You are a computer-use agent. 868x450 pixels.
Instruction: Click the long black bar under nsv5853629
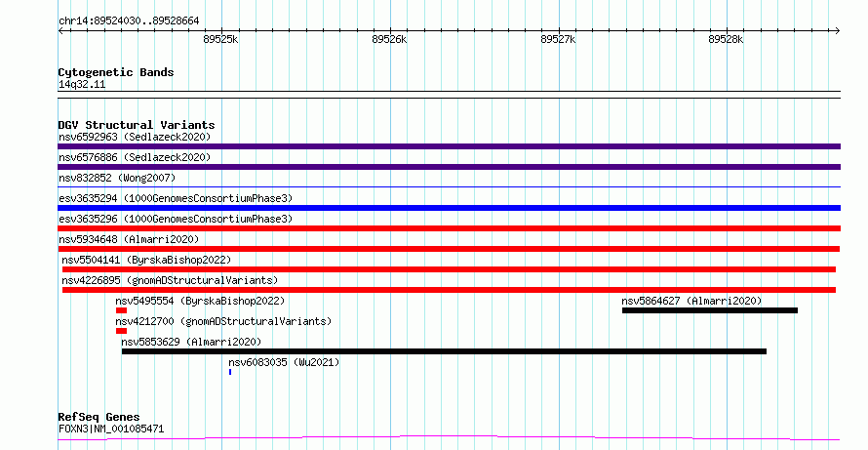tap(444, 351)
